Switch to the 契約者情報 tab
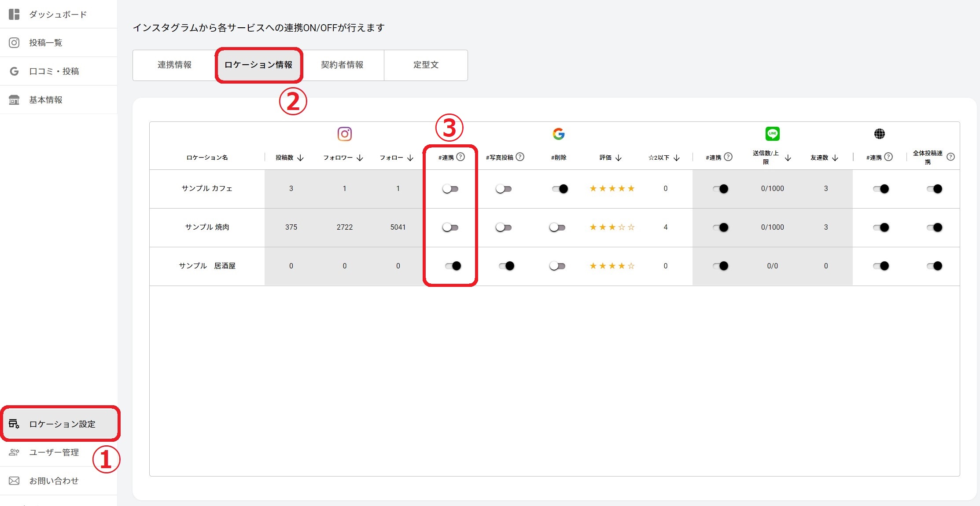Image resolution: width=980 pixels, height=506 pixels. coord(342,65)
